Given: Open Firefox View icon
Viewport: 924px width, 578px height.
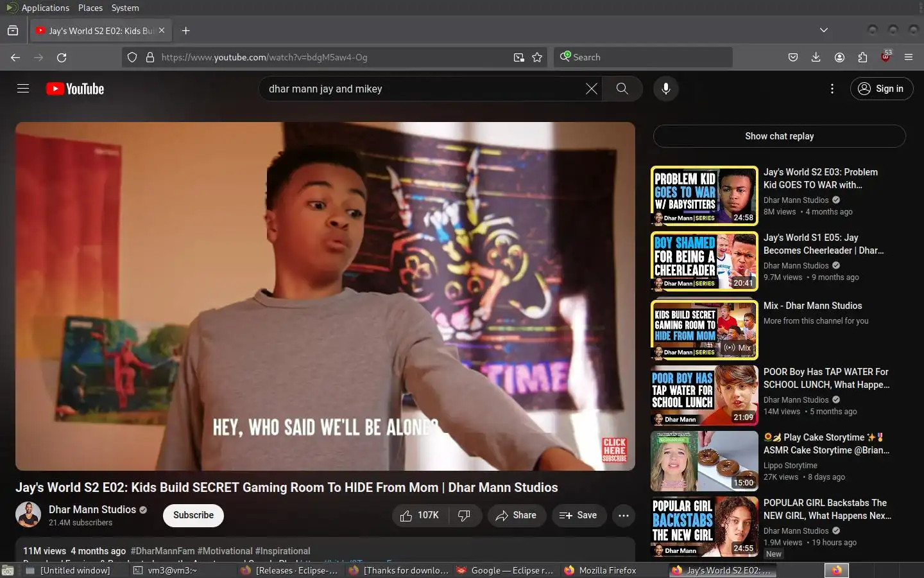Looking at the screenshot, I should pyautogui.click(x=13, y=30).
